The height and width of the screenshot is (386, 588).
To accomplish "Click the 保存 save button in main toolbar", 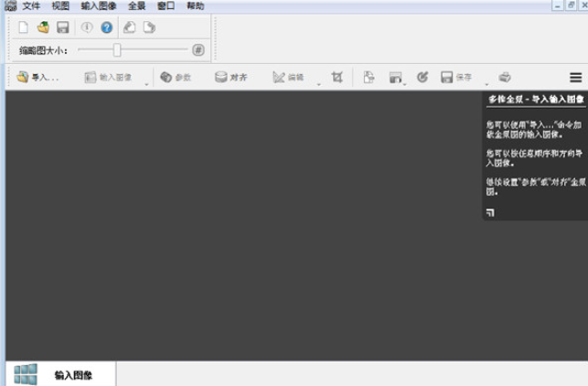I will coord(456,77).
